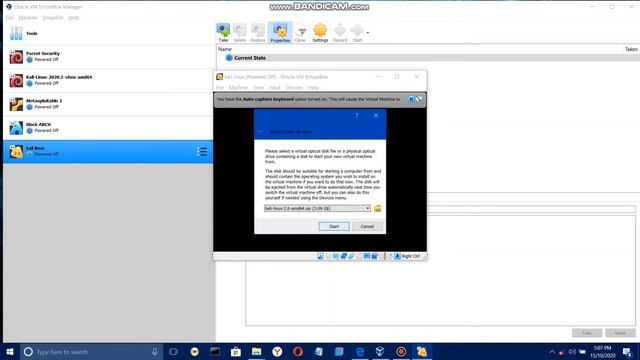Click the don't-show-again icon on notification bar
The image size is (640, 360).
pos(419,99)
